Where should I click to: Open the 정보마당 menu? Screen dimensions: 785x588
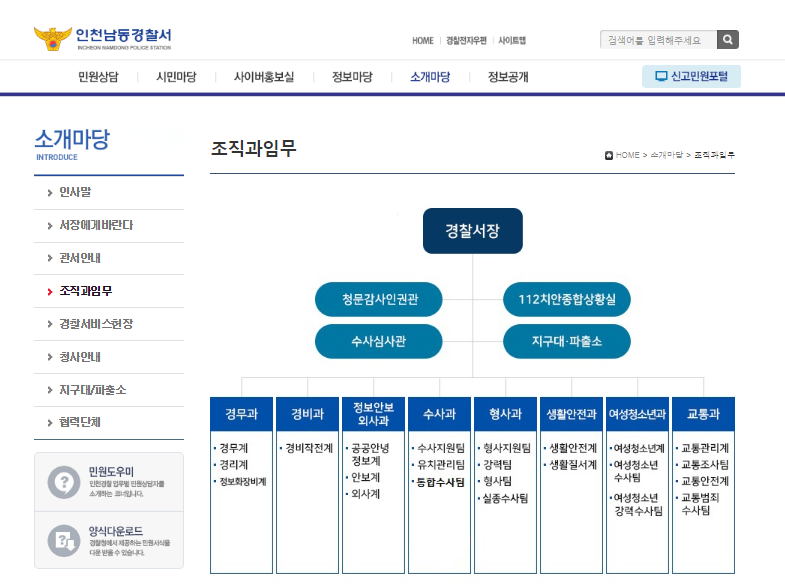352,77
